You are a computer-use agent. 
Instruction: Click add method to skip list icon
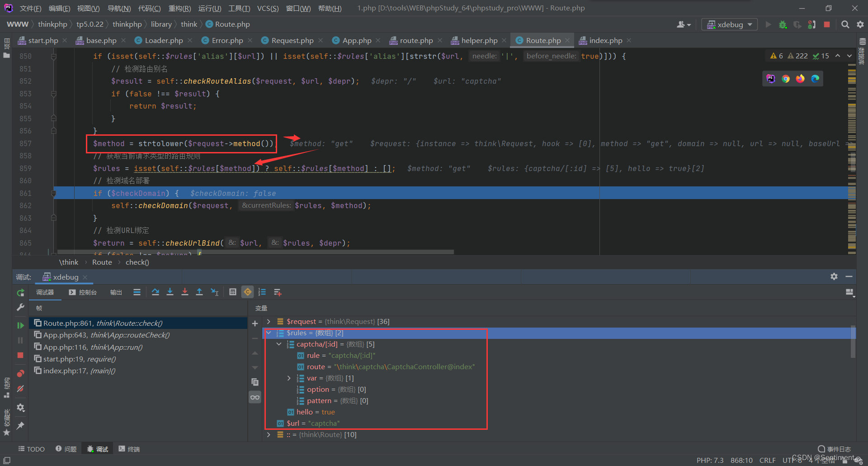click(278, 292)
